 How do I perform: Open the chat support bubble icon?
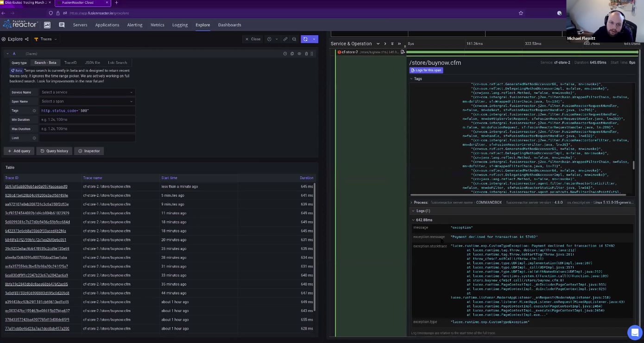click(x=634, y=332)
